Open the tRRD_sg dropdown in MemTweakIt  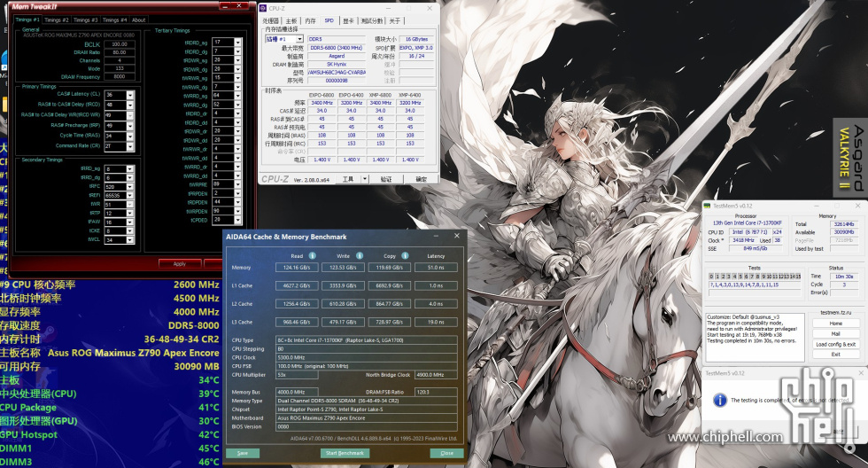tap(130, 169)
